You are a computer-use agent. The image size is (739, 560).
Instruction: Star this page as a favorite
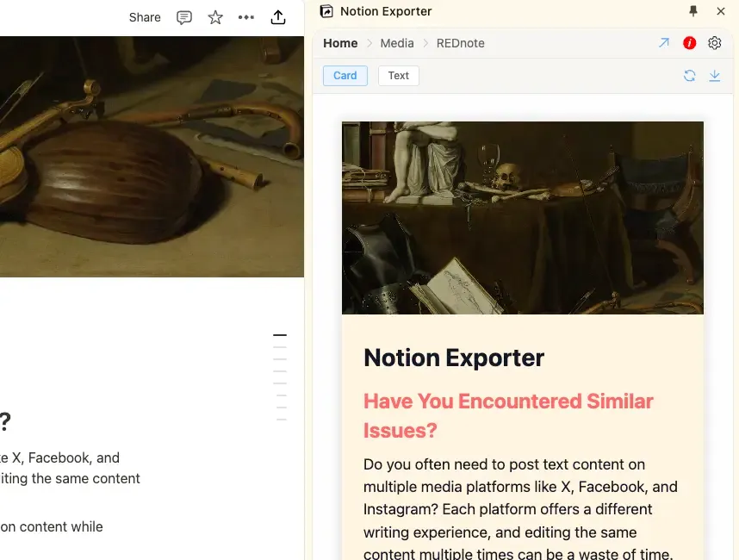(215, 17)
